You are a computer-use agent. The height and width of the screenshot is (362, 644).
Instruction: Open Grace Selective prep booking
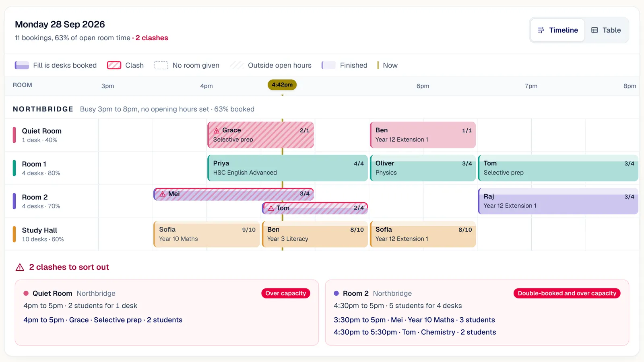260,135
